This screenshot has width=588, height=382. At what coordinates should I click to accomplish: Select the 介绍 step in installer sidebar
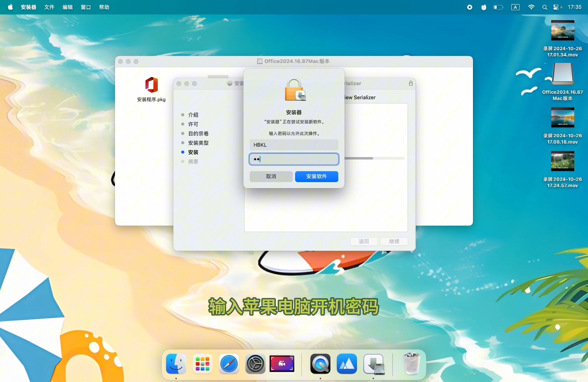coord(193,115)
